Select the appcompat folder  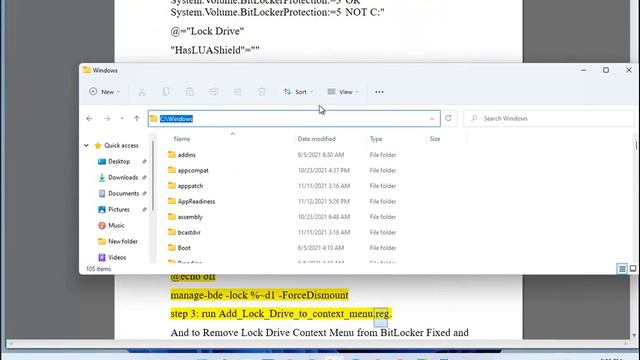(x=193, y=170)
